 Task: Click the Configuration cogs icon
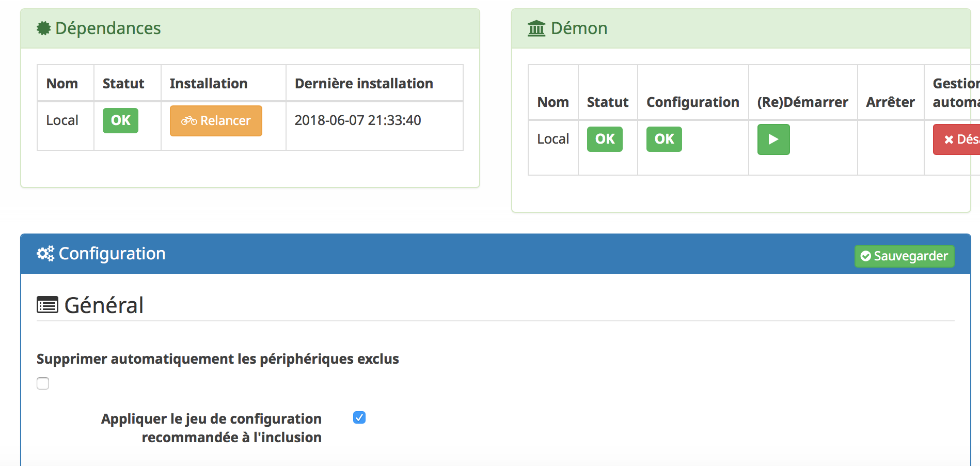[x=45, y=254]
